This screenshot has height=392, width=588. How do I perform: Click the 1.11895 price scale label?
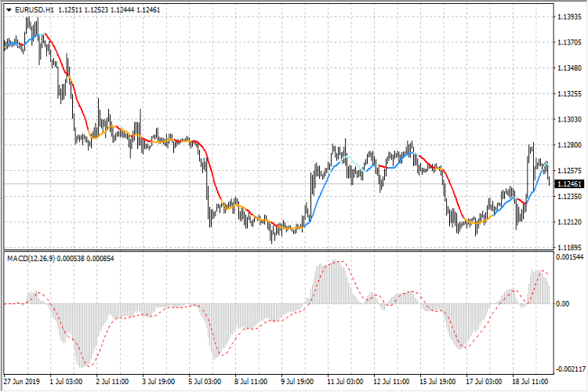click(x=570, y=248)
